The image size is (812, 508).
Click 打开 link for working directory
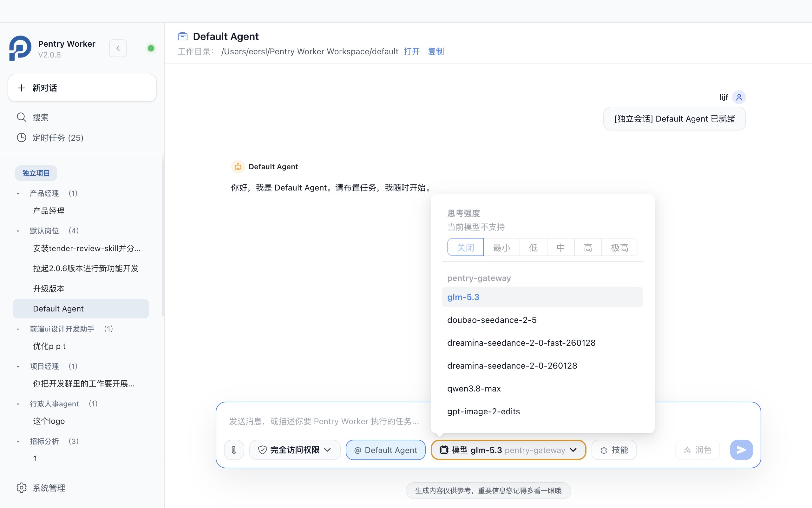point(412,51)
